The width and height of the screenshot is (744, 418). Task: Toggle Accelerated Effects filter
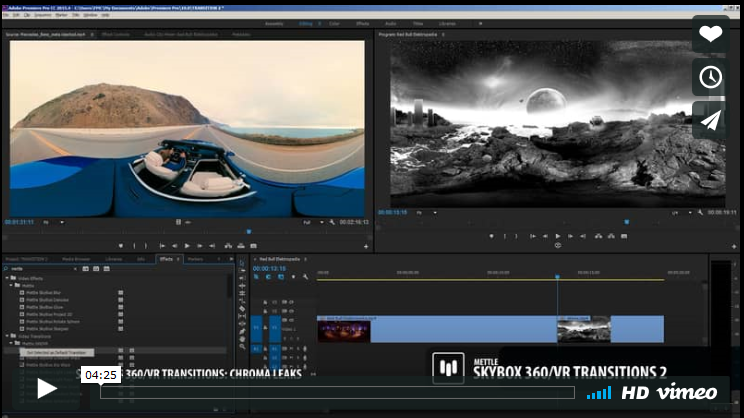(85, 269)
